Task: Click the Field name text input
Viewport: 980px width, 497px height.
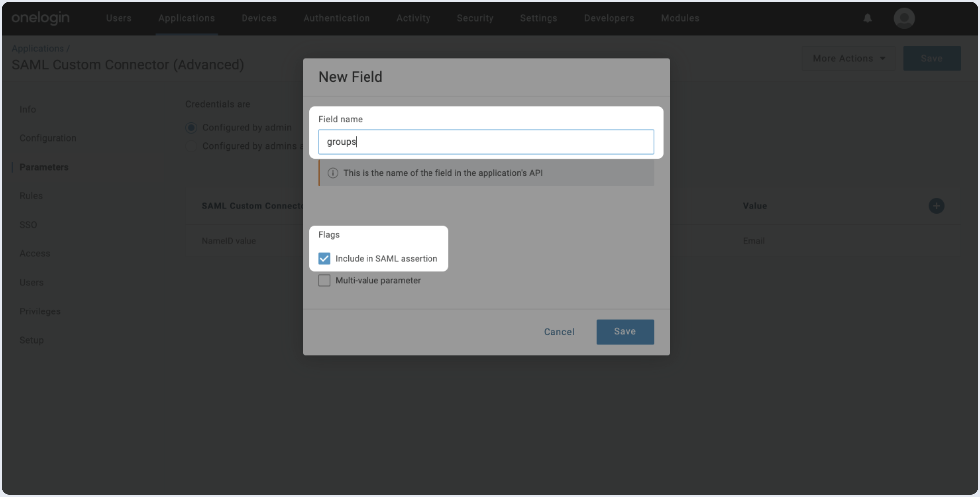Action: click(486, 142)
